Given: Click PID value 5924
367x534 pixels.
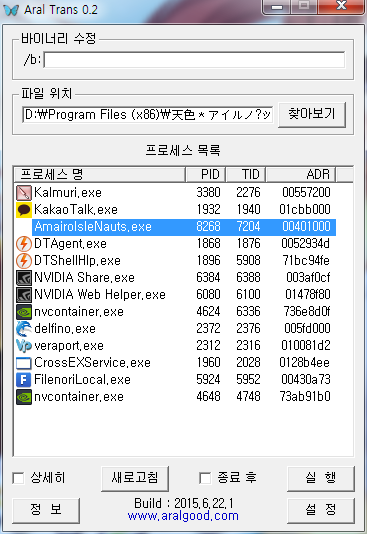Looking at the screenshot, I should tap(208, 379).
